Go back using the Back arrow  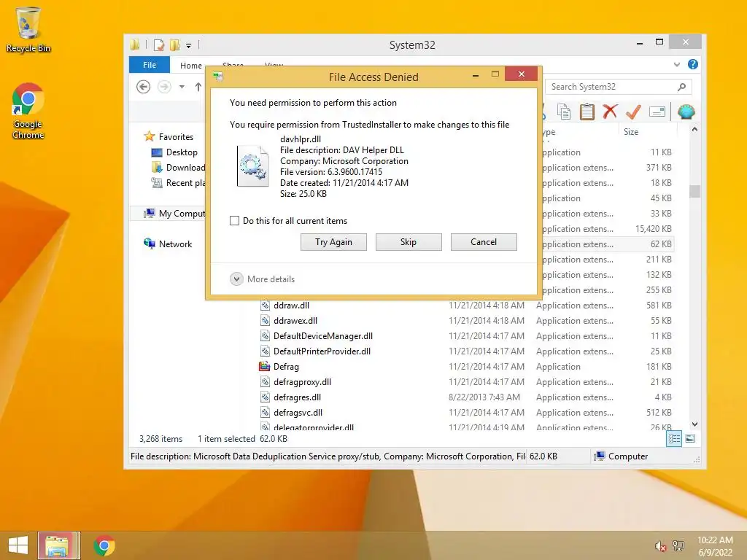(x=144, y=87)
